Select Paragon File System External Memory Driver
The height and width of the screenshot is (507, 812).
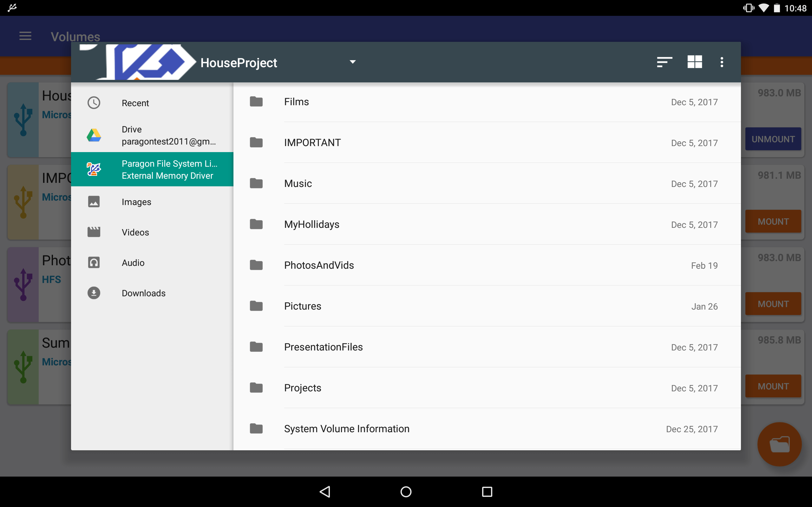(152, 169)
